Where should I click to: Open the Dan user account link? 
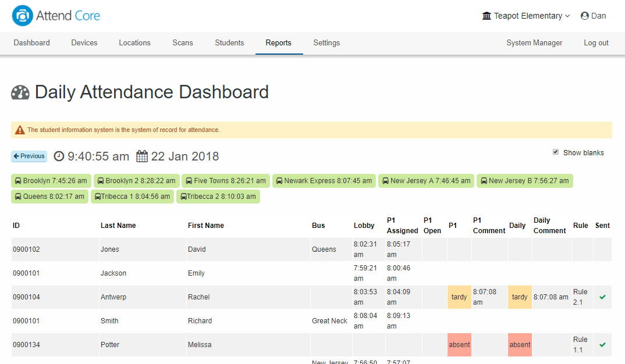(594, 16)
